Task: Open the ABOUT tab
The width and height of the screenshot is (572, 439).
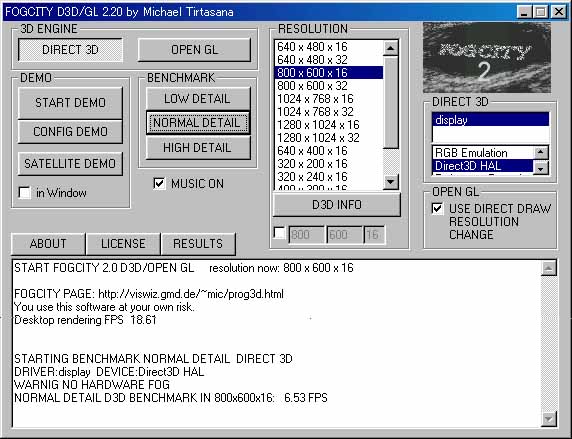Action: [x=48, y=243]
